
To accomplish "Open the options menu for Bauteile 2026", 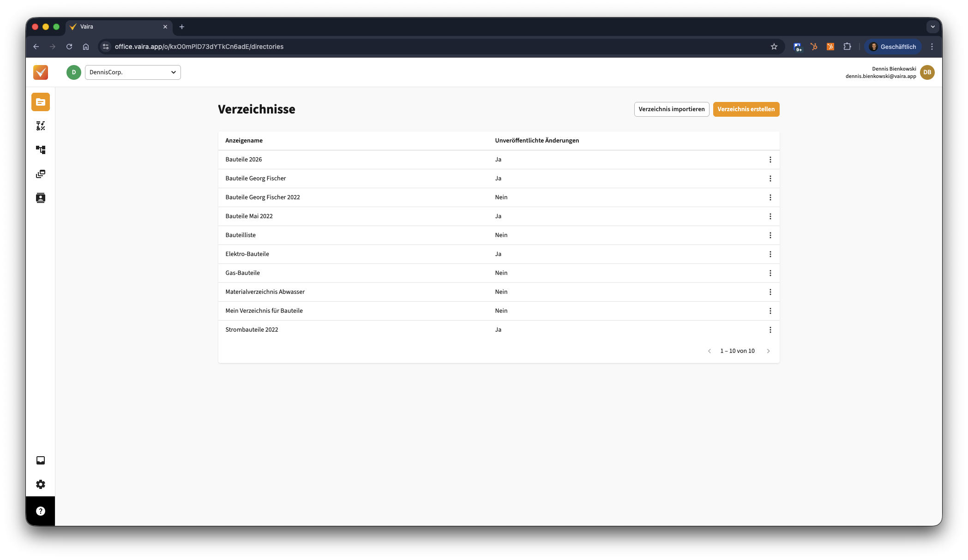I will [x=770, y=160].
